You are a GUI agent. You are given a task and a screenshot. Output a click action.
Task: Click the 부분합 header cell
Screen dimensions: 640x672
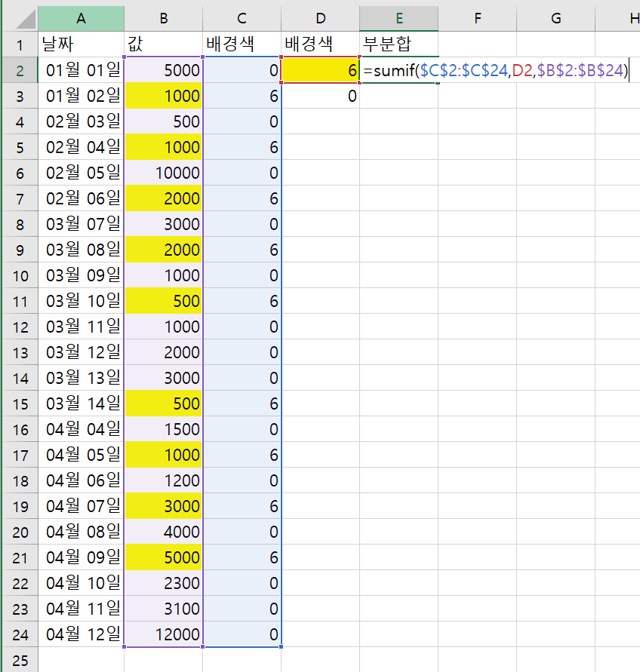(x=399, y=44)
